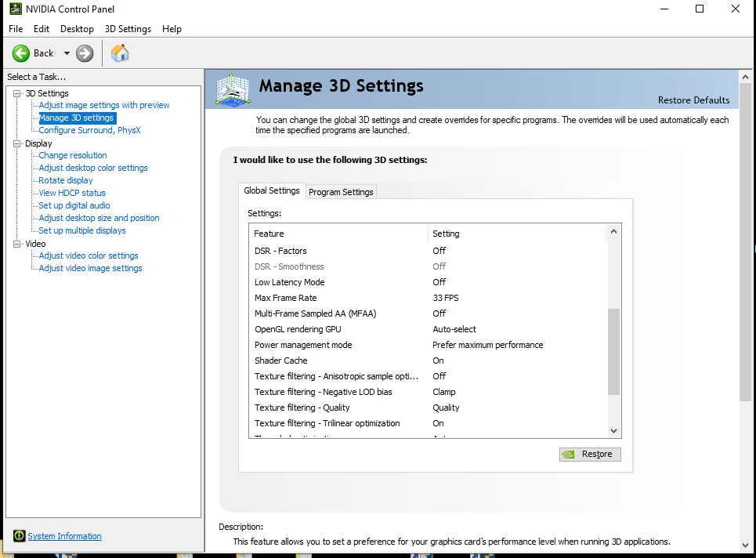This screenshot has width=756, height=558.
Task: Open Configure Surround, PhysX
Action: click(x=89, y=130)
